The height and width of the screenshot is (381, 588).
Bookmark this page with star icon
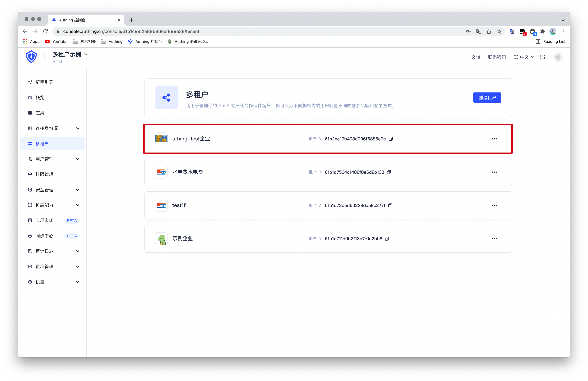pos(499,31)
